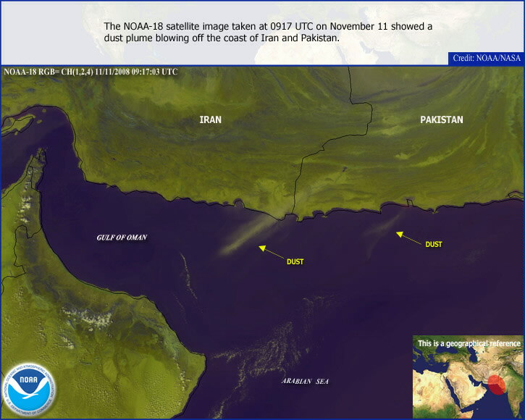Click the yellow arrow pointing at Iran's dust plume
The image size is (525, 420).
click(x=272, y=251)
